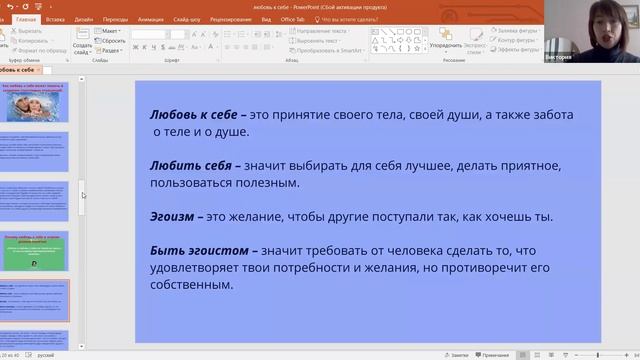Toggle right text alignment

click(246, 47)
